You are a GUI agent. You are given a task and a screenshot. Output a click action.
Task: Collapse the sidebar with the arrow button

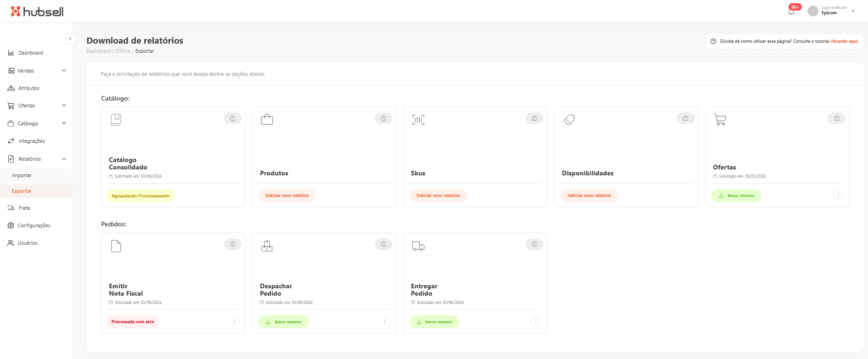[70, 39]
